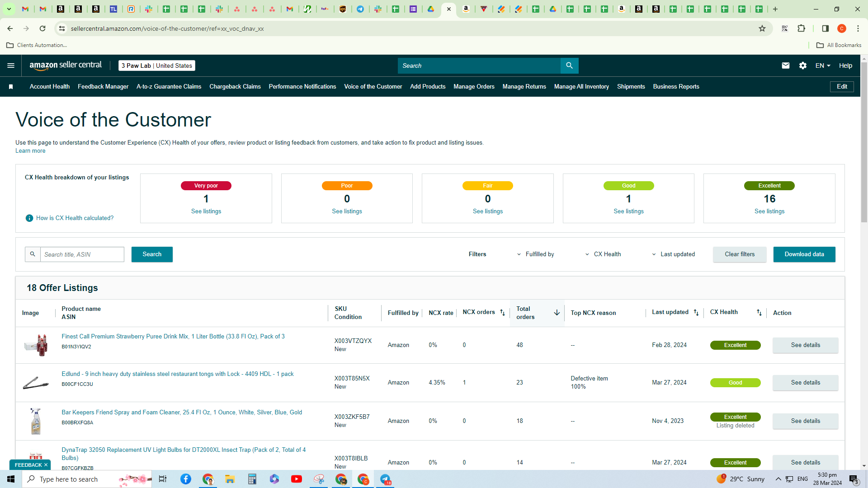Open Account Health menu item
This screenshot has width=868, height=488.
tap(50, 87)
